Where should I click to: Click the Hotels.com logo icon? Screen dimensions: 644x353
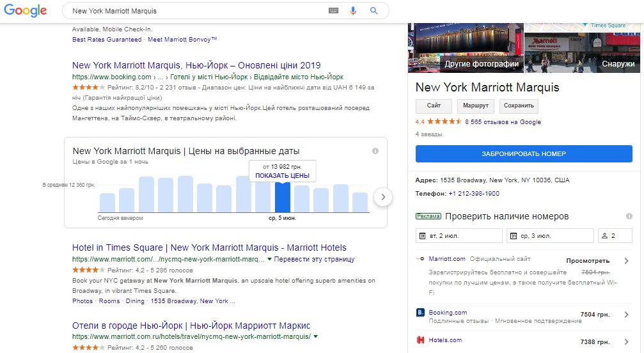click(x=420, y=340)
